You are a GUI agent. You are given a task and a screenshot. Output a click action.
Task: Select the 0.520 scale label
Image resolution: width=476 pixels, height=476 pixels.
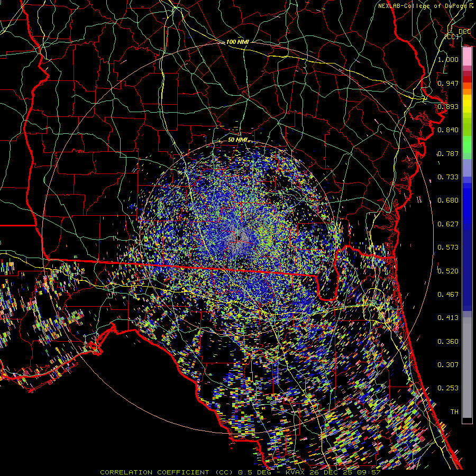(448, 271)
